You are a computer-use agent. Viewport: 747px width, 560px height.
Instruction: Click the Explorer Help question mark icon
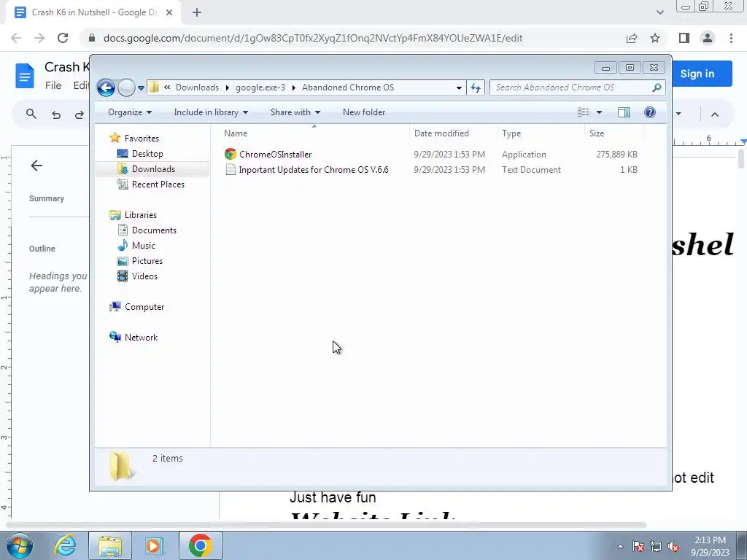click(x=650, y=112)
